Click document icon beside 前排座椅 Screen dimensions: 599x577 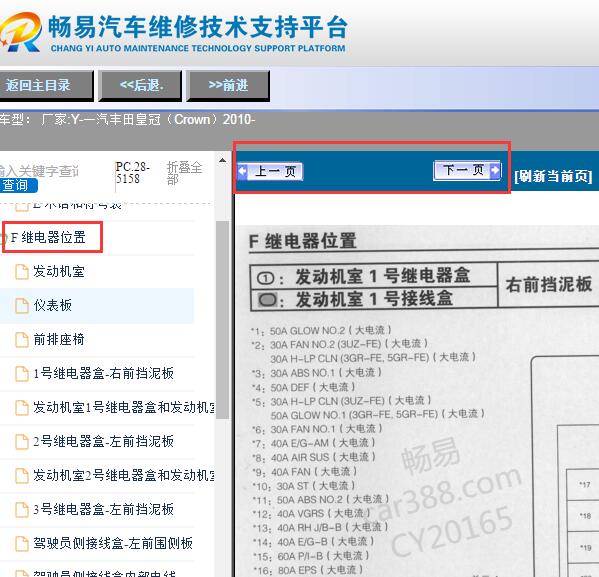(x=22, y=340)
